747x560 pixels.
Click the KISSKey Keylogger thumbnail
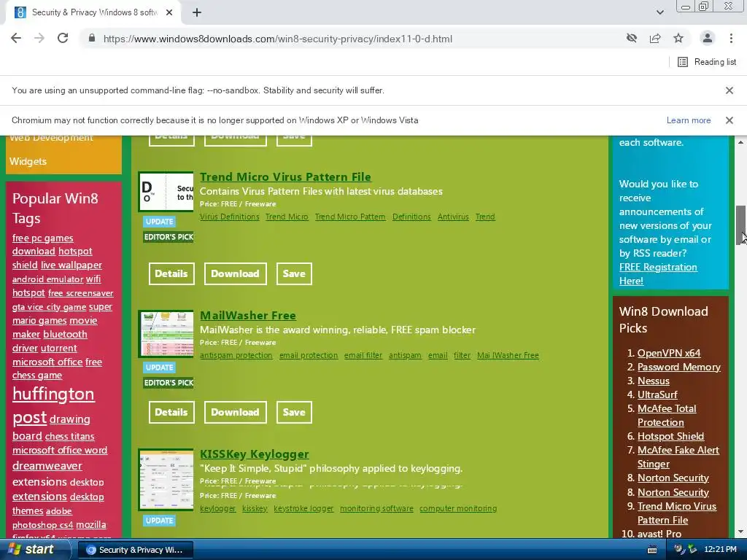tap(166, 479)
